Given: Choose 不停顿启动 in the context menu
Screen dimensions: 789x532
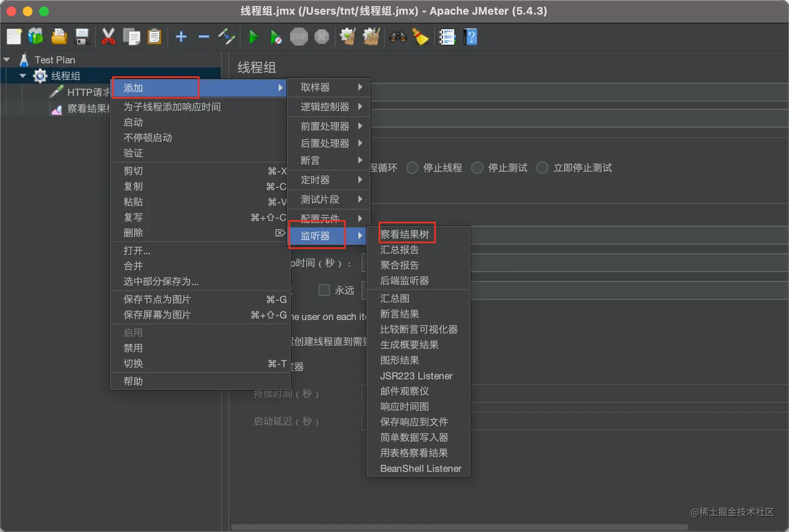Looking at the screenshot, I should (199, 138).
